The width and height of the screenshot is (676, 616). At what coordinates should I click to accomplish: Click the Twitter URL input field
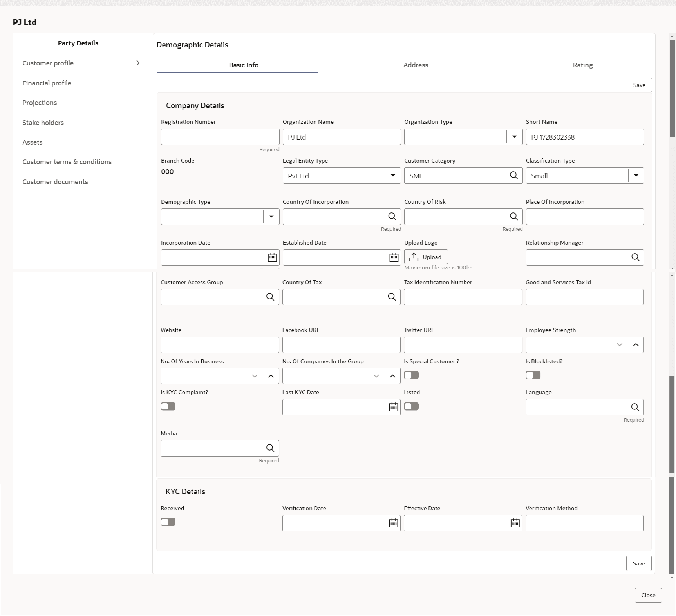pos(463,345)
